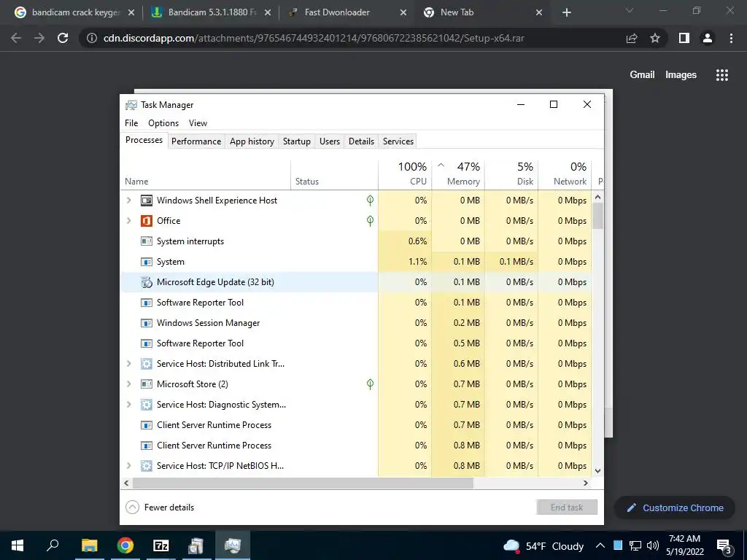View site information icon in address bar
Viewport: 747px width, 560px height.
point(91,38)
